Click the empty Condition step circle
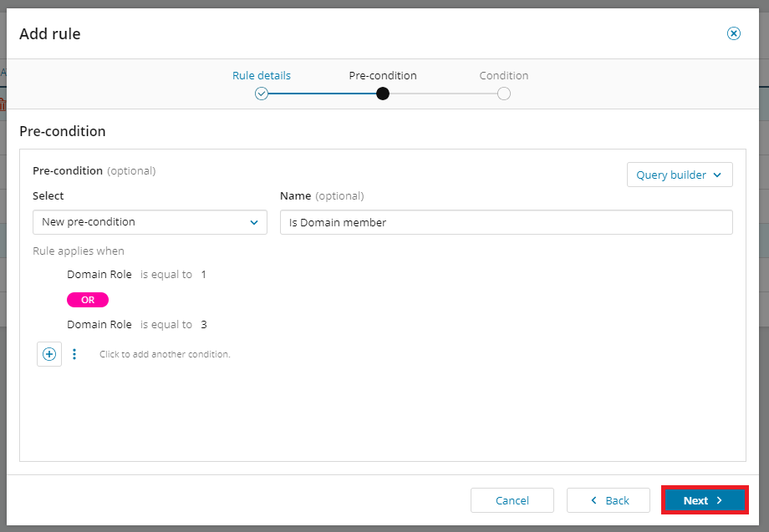This screenshot has height=532, width=769. pyautogui.click(x=503, y=94)
